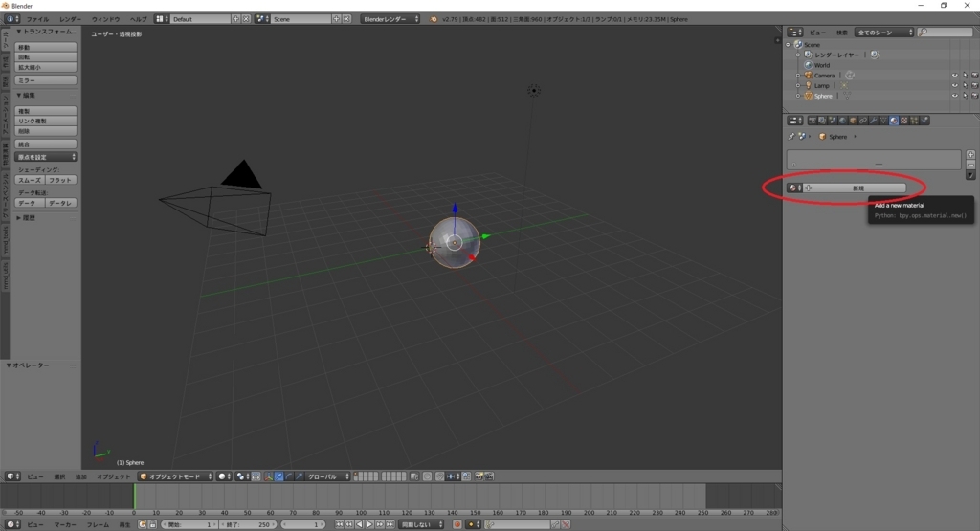This screenshot has height=531, width=980.
Task: Click the 移動 translate button
Action: tap(46, 47)
